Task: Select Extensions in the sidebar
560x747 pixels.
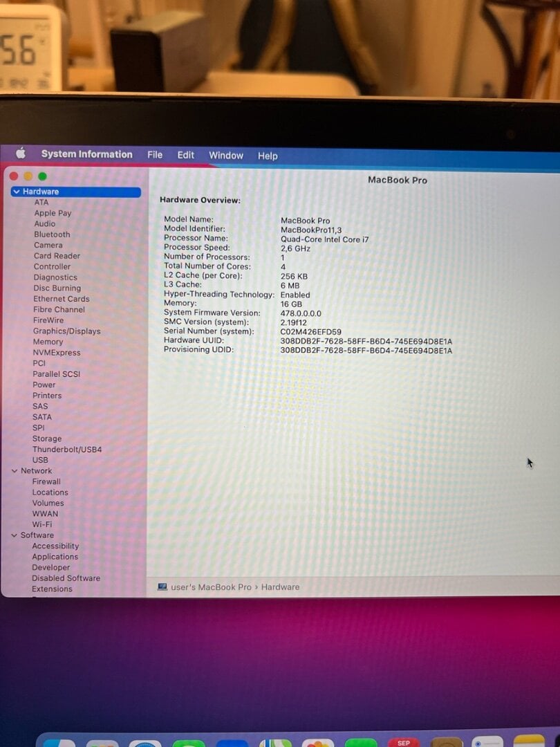Action: pos(52,589)
